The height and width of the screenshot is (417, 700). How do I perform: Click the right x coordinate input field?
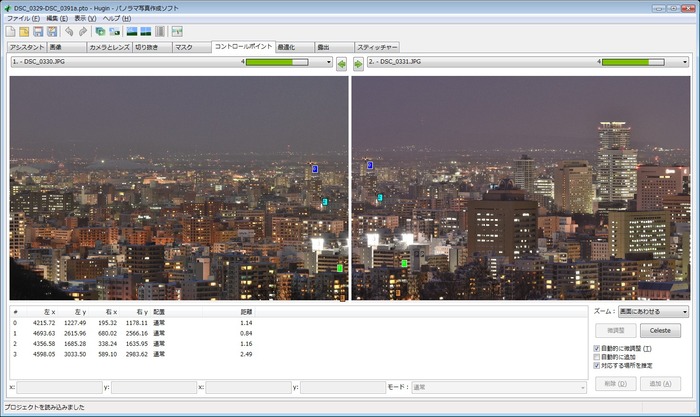(x=249, y=387)
